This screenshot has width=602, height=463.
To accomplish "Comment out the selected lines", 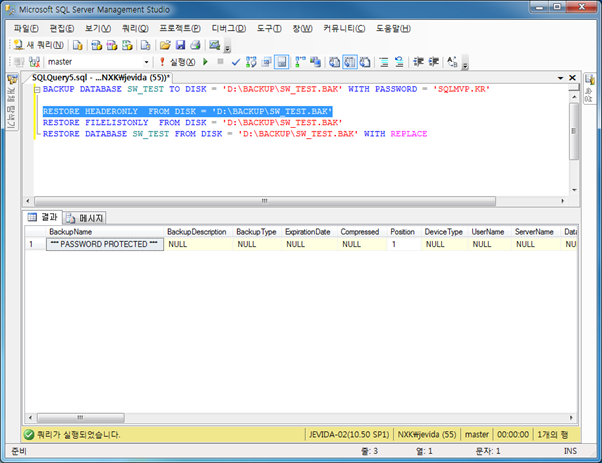I will click(x=384, y=62).
